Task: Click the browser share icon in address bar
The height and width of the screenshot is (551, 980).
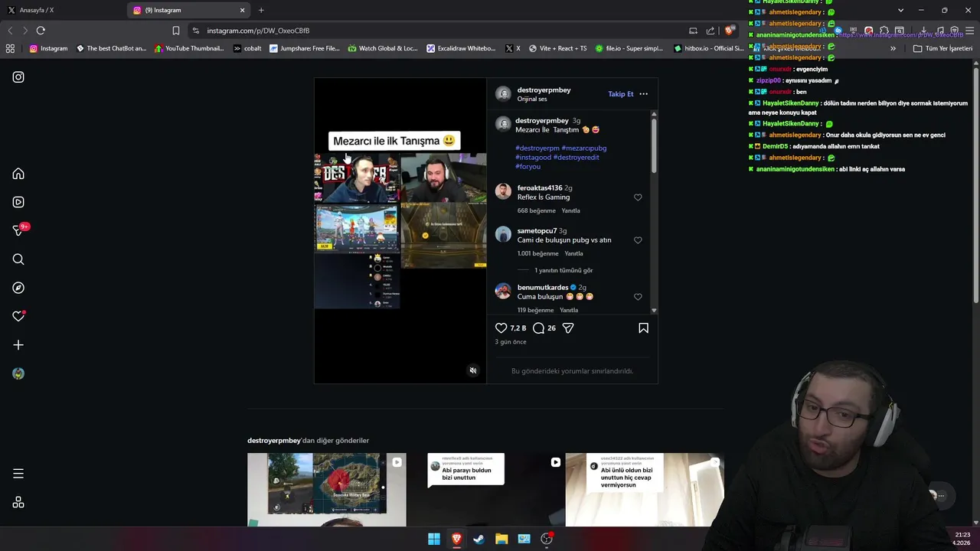Action: (710, 31)
